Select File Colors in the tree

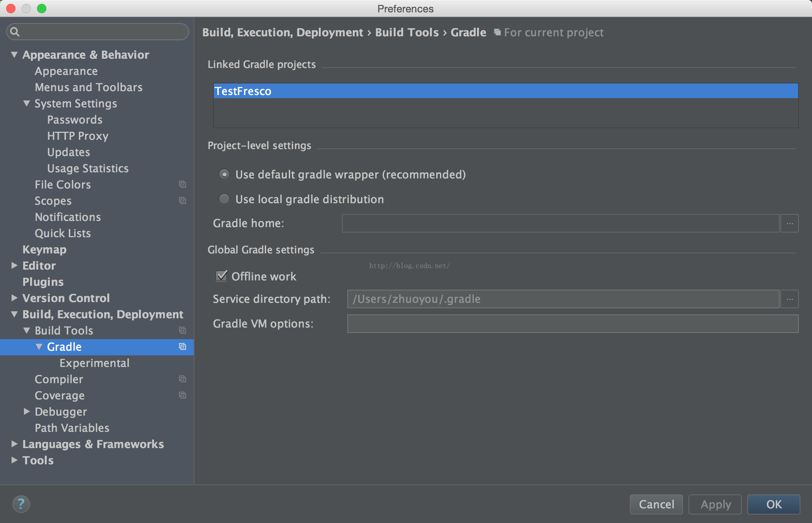pyautogui.click(x=63, y=185)
